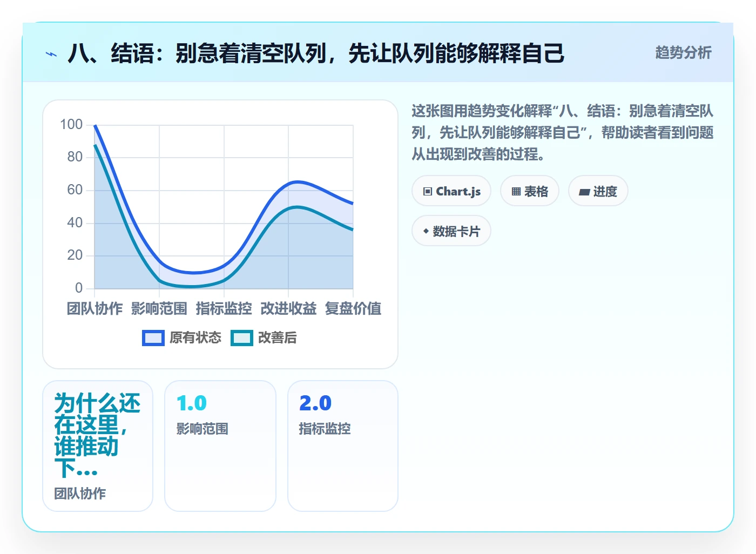Viewport: 756px width, 554px height.
Task: Click the 趋势分析 label in header
Action: pos(683,53)
